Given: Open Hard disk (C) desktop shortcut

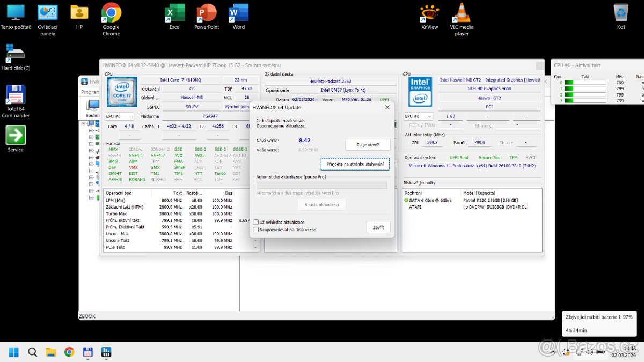Looking at the screenshot, I should (x=16, y=57).
